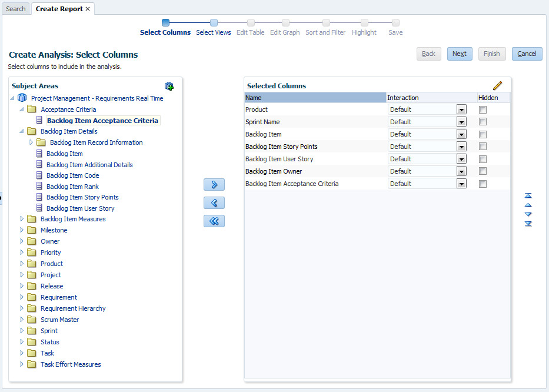This screenshot has width=549, height=392.
Task: Click the remove column left-arrow button
Action: (x=214, y=203)
